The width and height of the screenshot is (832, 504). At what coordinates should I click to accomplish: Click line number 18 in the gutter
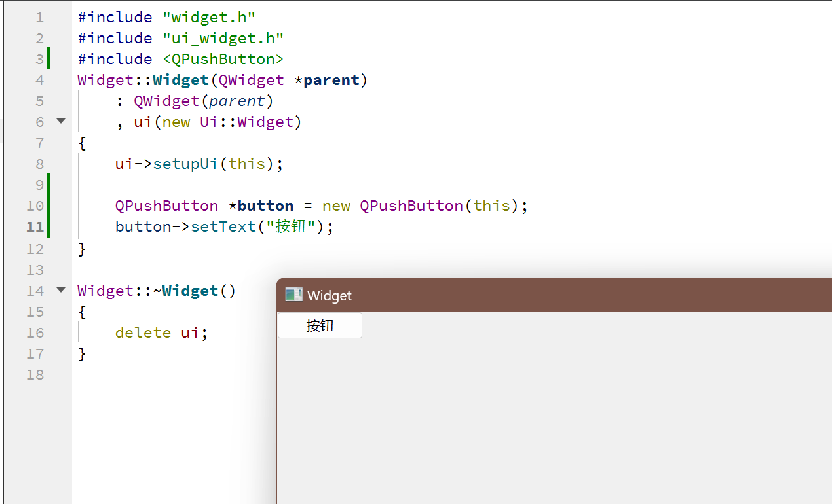tap(35, 374)
